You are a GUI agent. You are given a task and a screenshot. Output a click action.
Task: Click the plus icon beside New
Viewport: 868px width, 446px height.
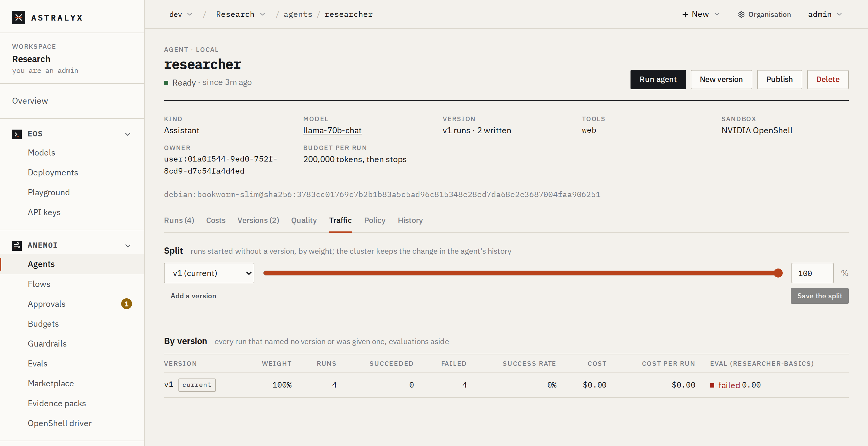(685, 14)
